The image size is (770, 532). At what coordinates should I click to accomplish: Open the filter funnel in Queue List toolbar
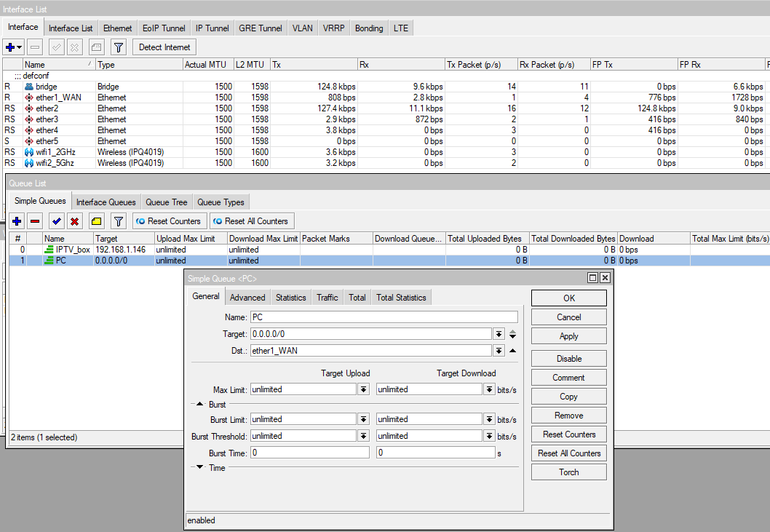coord(119,221)
